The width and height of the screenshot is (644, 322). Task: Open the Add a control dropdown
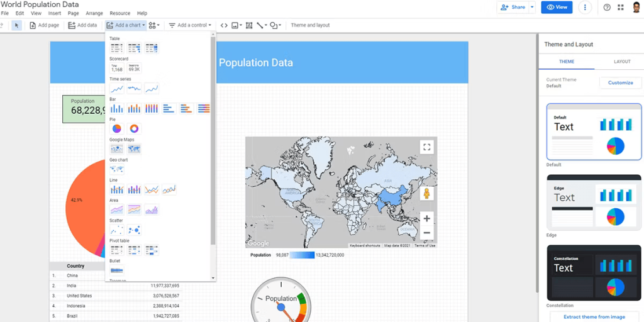[x=190, y=25]
